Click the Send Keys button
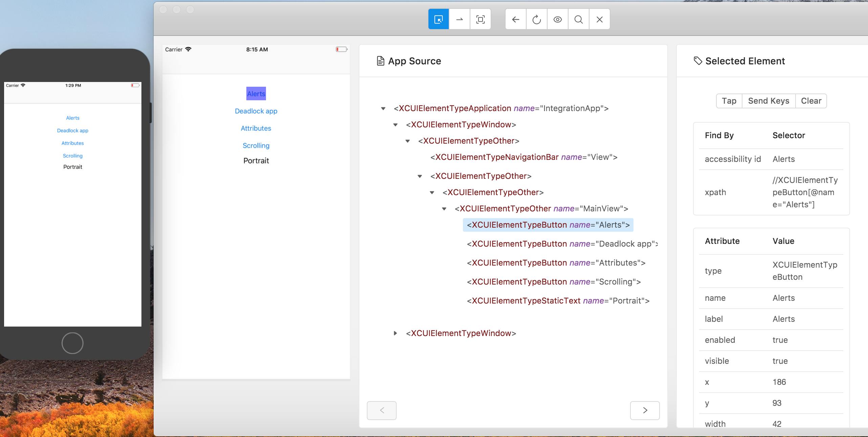Viewport: 868px width, 437px height. pos(769,101)
